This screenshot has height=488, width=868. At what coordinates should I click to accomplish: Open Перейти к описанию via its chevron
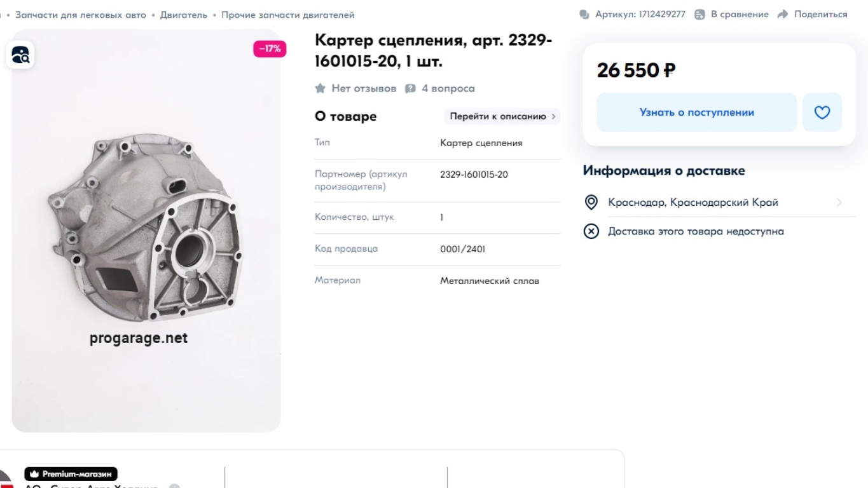coord(553,117)
